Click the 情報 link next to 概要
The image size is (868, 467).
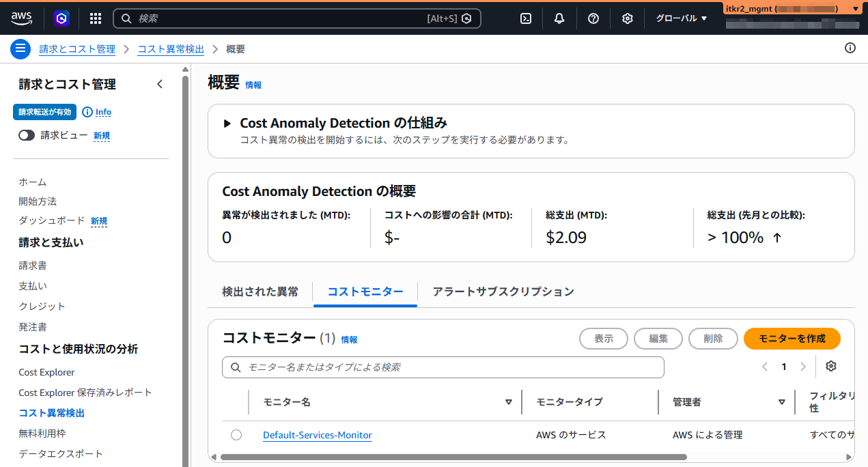tap(253, 85)
